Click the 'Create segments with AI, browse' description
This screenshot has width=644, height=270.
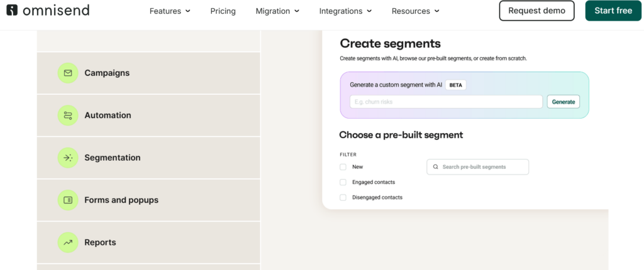[x=433, y=58]
